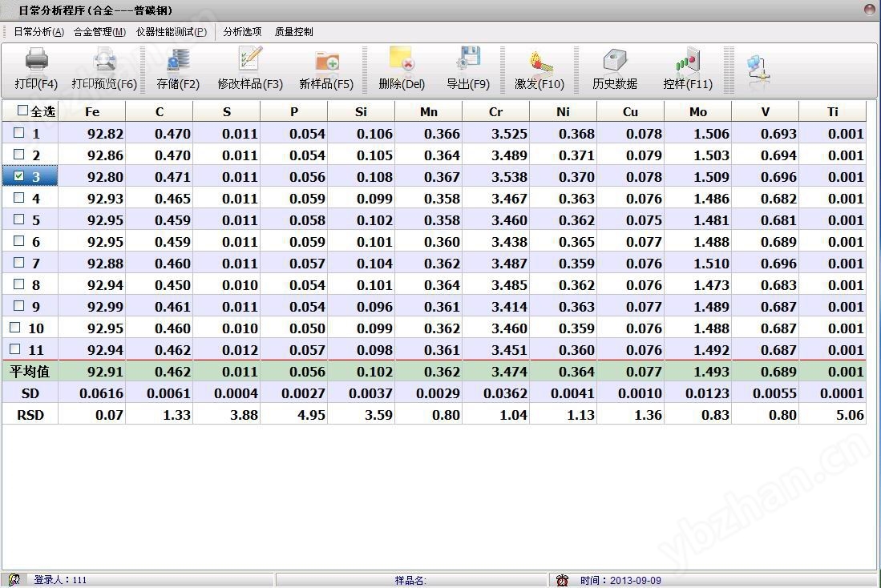This screenshot has height=588, width=881.
Task: Click Fe value 92.99 in row 9
Action: 105,307
